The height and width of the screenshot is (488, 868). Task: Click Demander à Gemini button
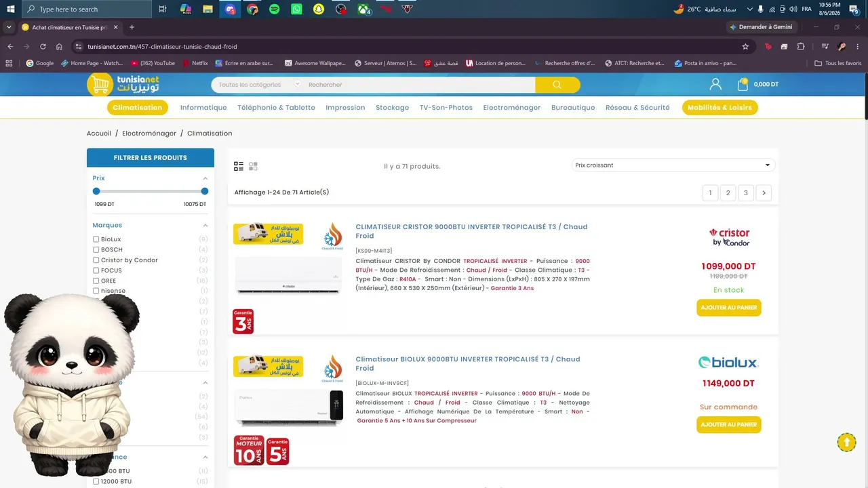click(x=760, y=27)
